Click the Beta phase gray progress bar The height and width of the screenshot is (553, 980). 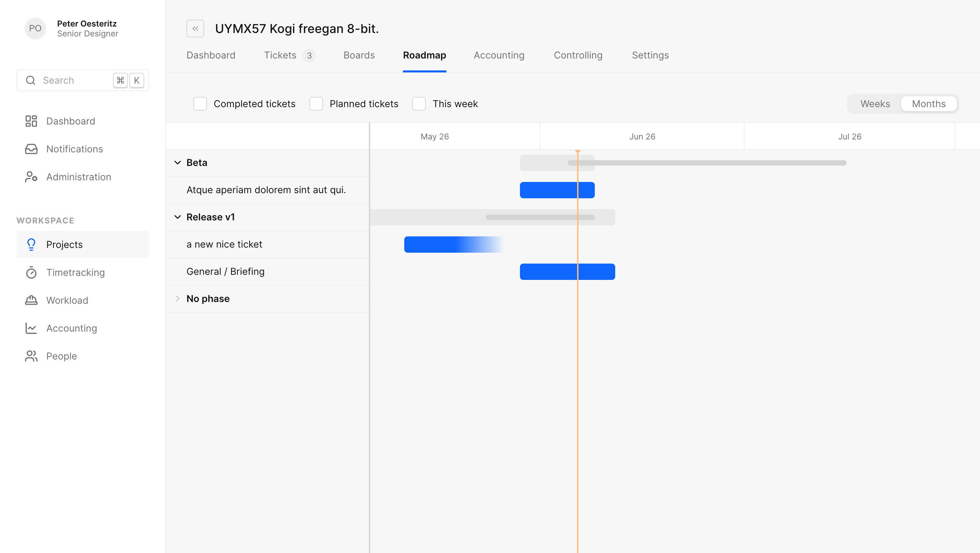click(x=707, y=163)
